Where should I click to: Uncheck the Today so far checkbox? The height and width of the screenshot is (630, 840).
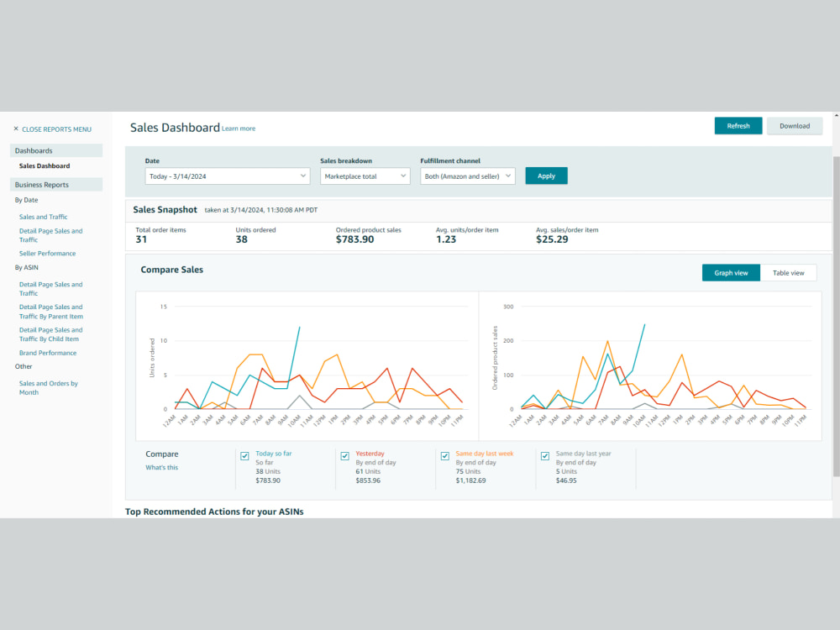pyautogui.click(x=244, y=456)
